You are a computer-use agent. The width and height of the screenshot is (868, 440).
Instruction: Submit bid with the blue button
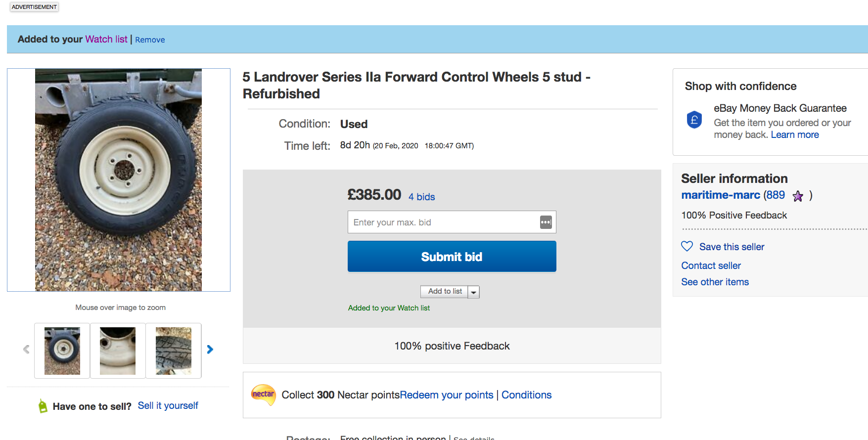[452, 257]
